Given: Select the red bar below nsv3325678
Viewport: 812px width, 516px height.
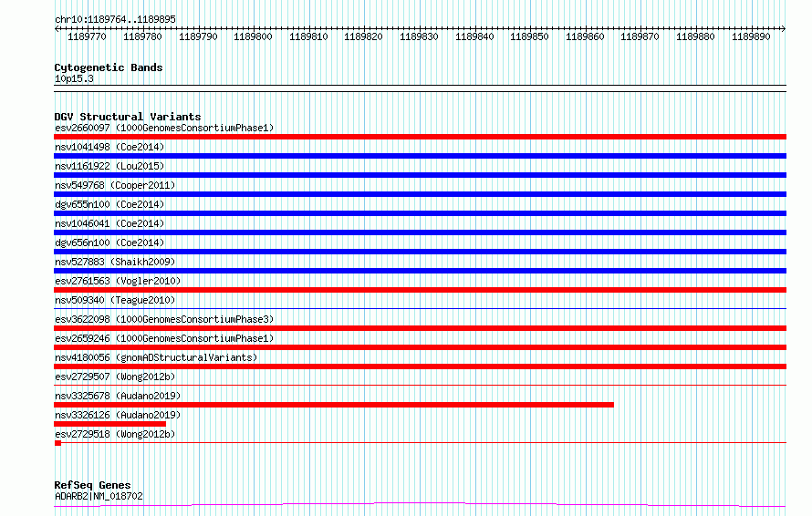Looking at the screenshot, I should (x=334, y=405).
